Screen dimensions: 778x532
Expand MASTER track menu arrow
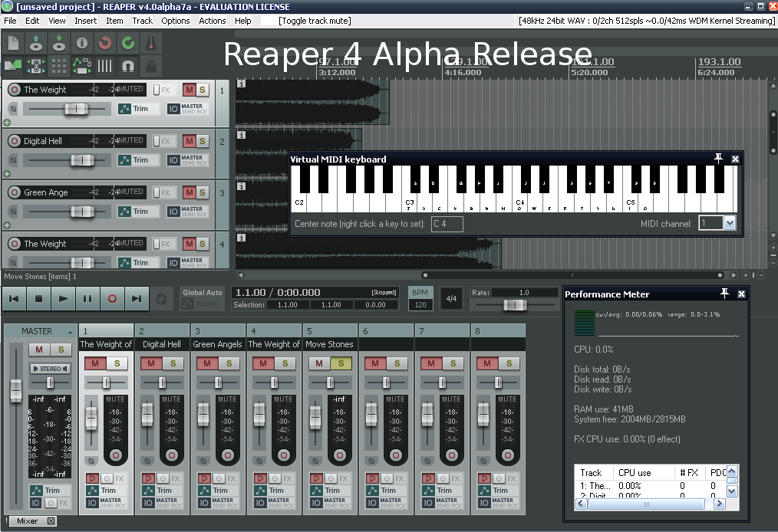(x=70, y=332)
